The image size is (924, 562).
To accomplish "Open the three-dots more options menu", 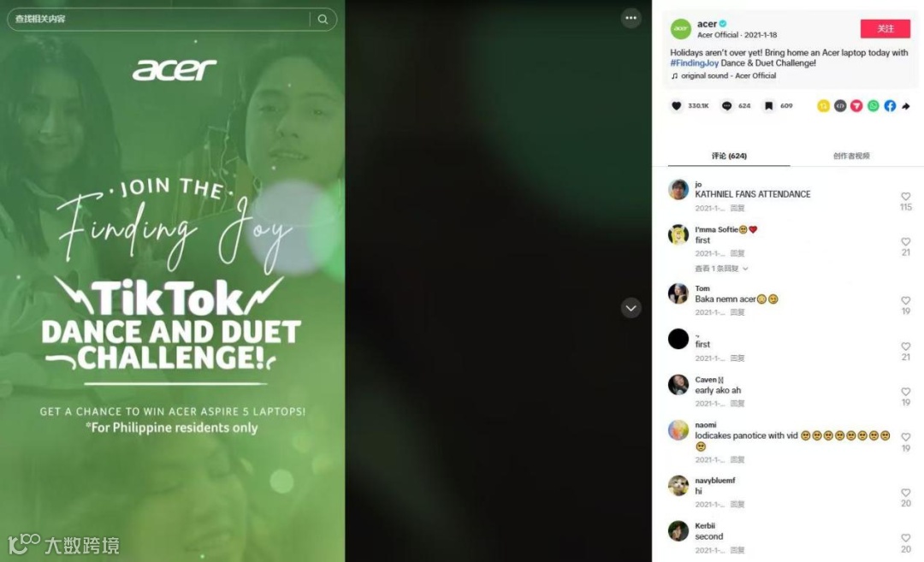I will (x=631, y=18).
